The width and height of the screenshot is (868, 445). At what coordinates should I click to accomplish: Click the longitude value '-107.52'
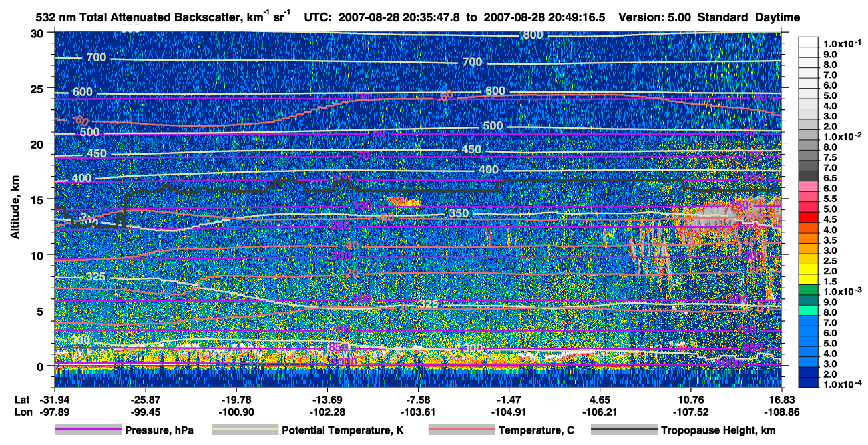[x=691, y=412]
